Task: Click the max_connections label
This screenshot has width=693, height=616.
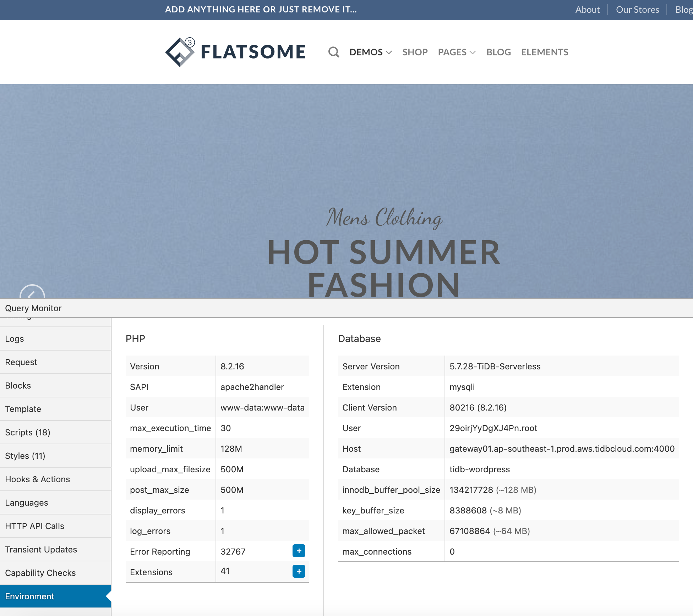Action: [x=377, y=551]
